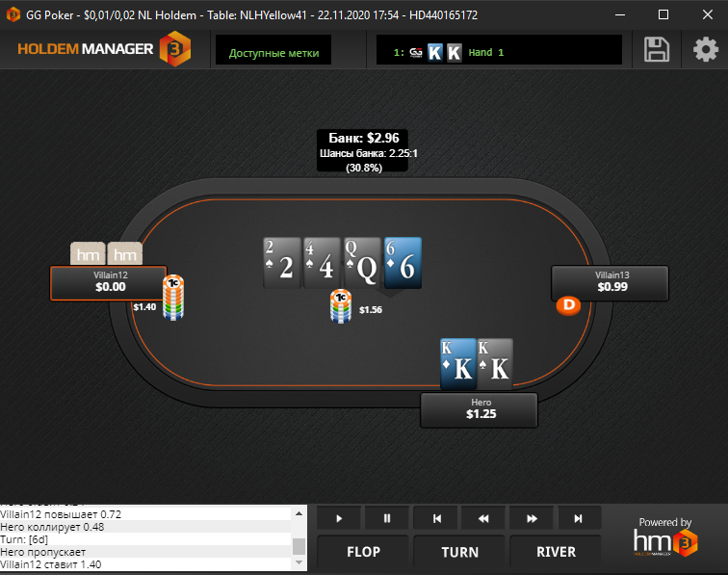Image resolution: width=728 pixels, height=575 pixels.
Task: Select Hand 1 in the hand list
Action: [x=449, y=52]
